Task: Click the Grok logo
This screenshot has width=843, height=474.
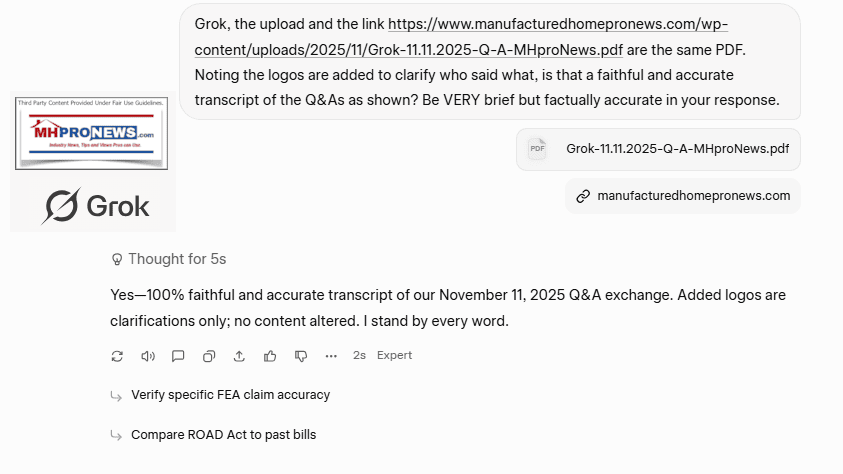Action: 95,206
